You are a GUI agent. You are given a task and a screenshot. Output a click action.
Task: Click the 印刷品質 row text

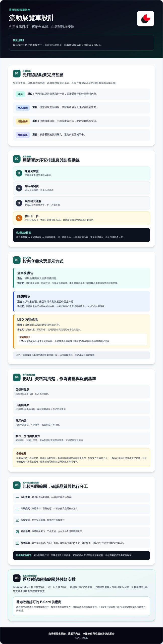(x=50, y=509)
